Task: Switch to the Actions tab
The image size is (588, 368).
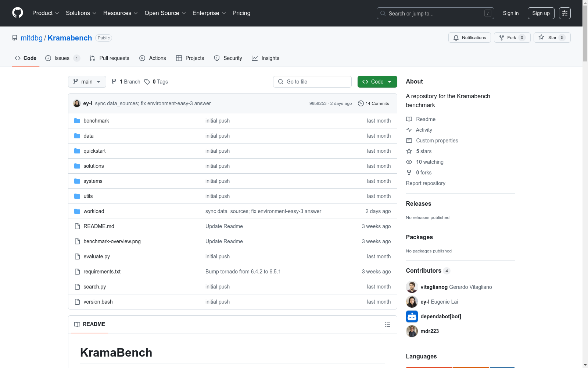Action: (153, 58)
